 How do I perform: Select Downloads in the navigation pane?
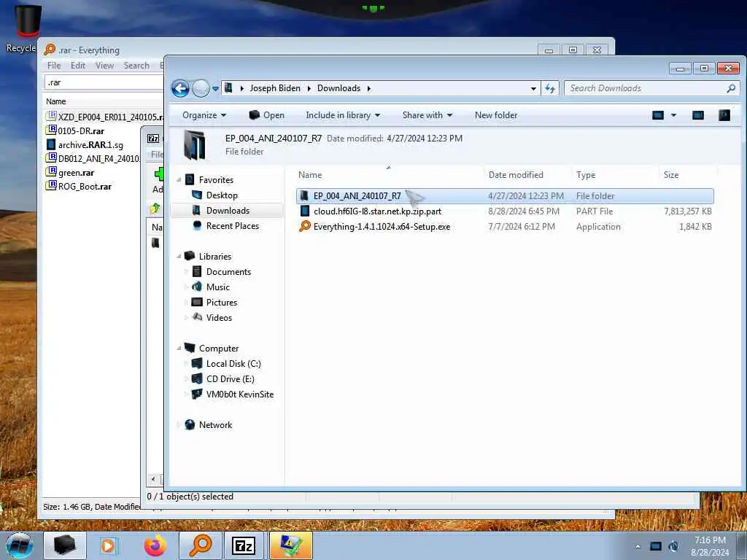[x=228, y=211]
